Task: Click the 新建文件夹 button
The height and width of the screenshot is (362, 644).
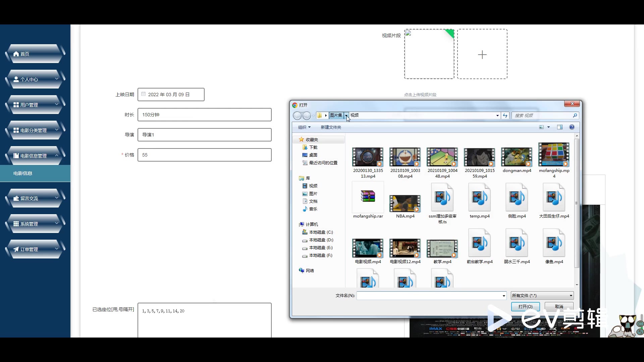Action: [x=331, y=127]
